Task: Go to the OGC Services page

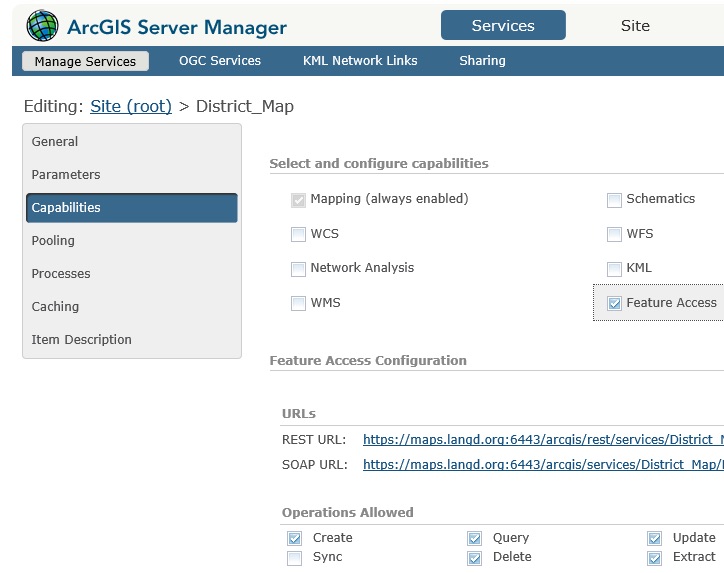Action: click(220, 60)
